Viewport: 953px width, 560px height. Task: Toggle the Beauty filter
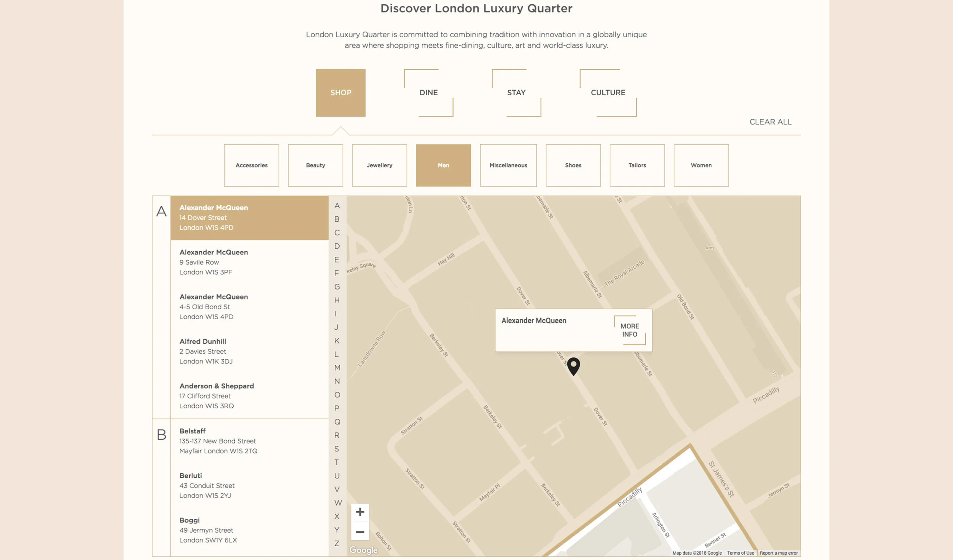[x=316, y=165]
